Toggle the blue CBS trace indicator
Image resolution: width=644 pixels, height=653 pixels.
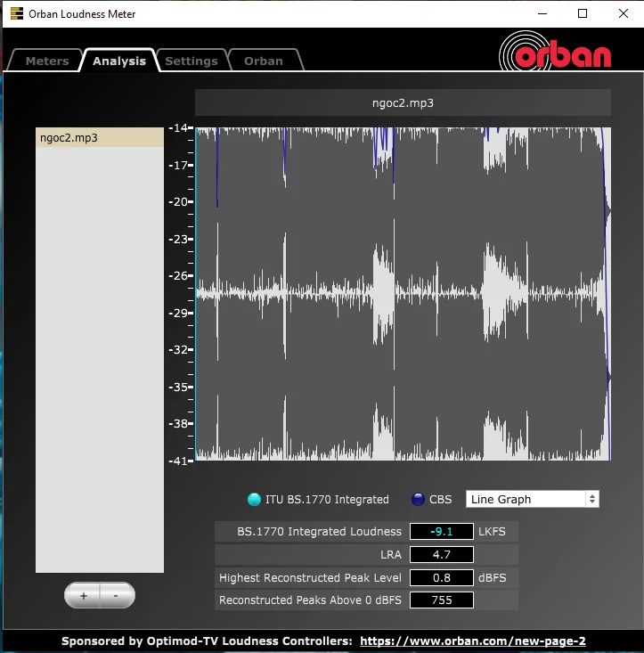(x=418, y=499)
